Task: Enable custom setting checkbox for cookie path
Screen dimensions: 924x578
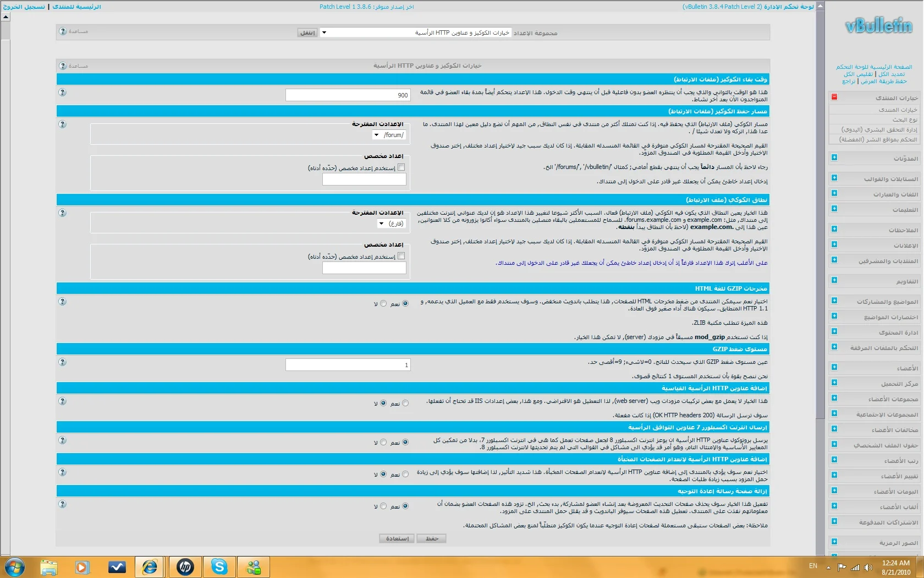Action: (401, 167)
